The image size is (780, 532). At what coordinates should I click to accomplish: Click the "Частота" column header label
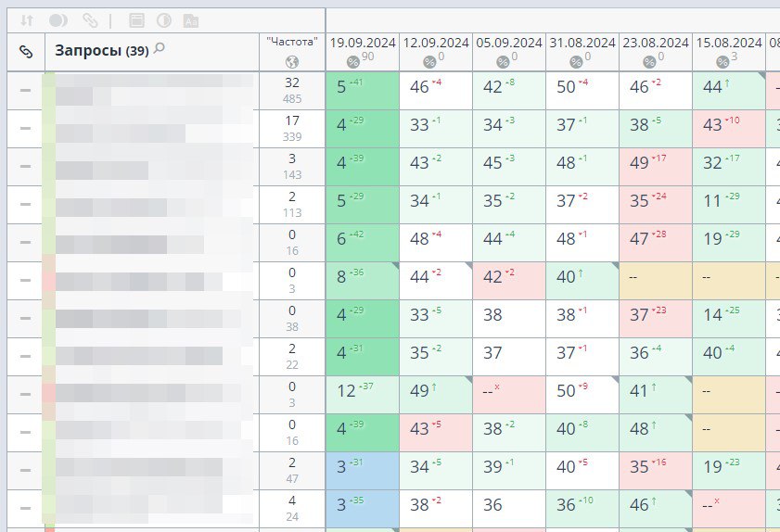coord(292,42)
